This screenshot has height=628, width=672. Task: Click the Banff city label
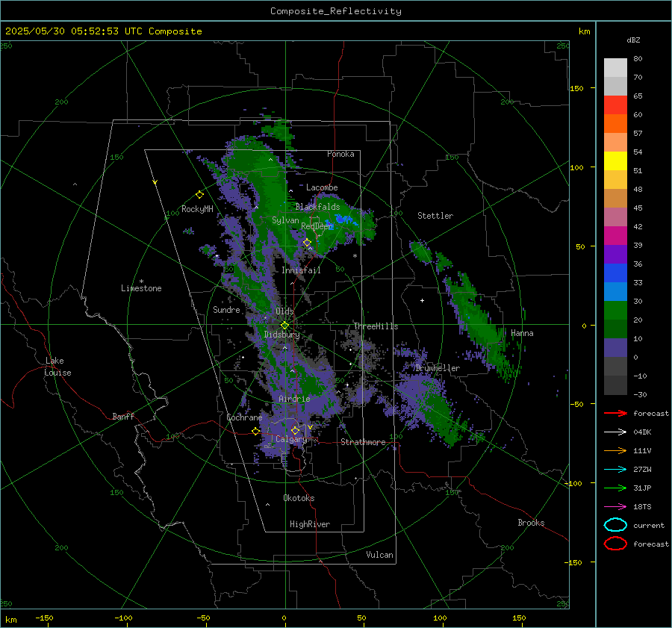point(123,417)
